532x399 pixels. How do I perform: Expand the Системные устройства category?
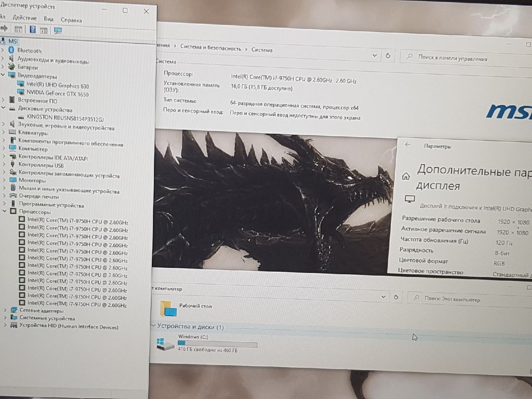click(x=5, y=318)
